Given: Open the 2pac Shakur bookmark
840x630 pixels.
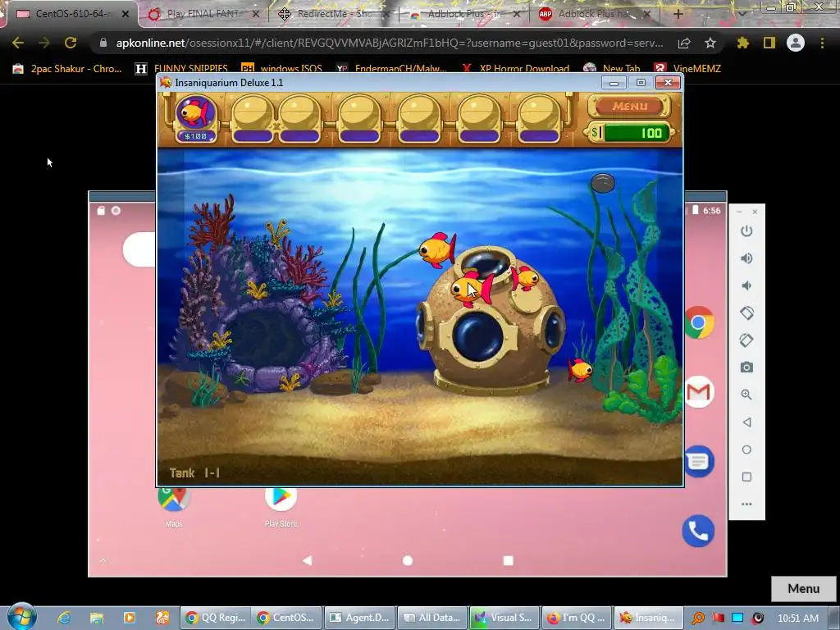Looking at the screenshot, I should click(x=67, y=69).
